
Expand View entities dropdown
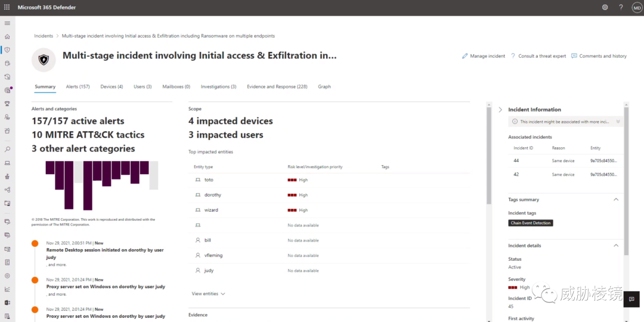[x=208, y=293]
